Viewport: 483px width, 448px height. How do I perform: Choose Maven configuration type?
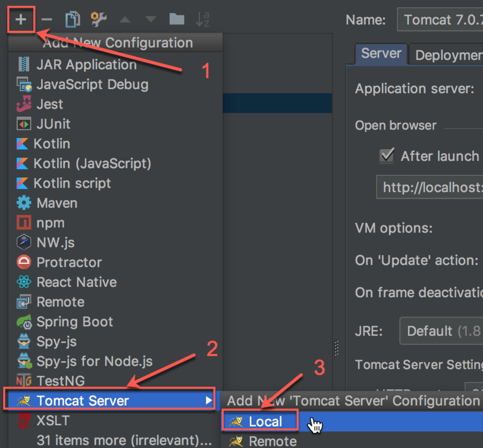pyautogui.click(x=116, y=203)
